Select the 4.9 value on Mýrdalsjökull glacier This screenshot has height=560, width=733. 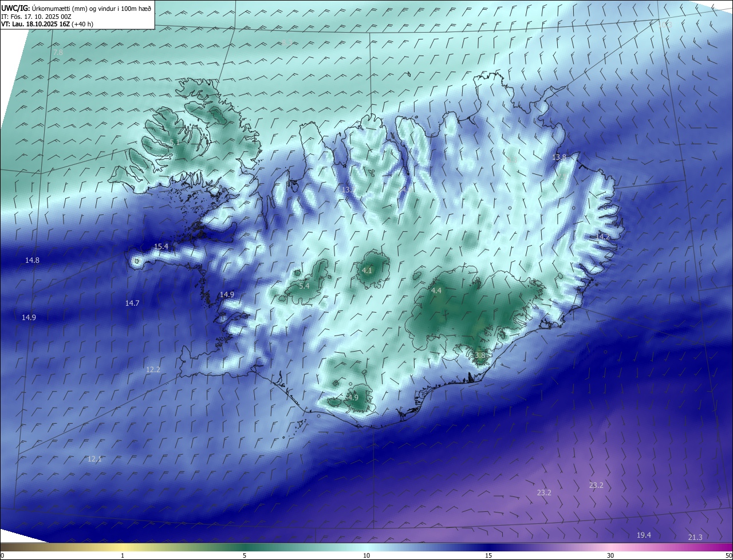point(353,398)
